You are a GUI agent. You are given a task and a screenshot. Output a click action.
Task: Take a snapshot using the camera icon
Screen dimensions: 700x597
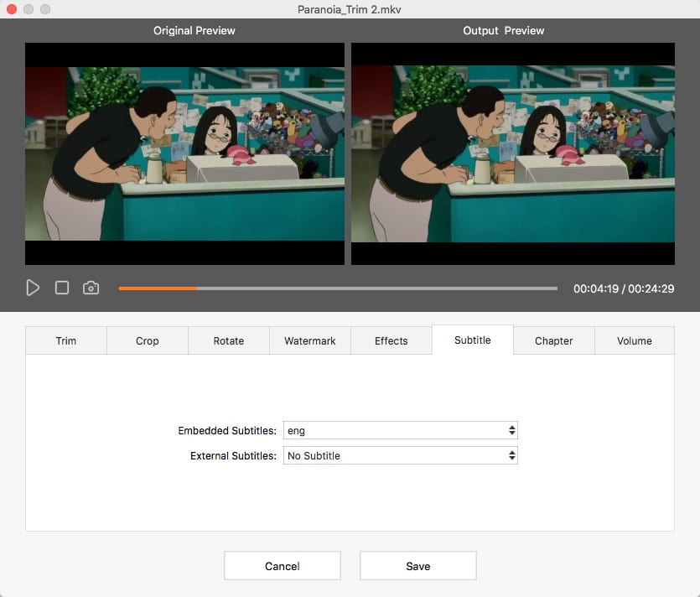pyautogui.click(x=91, y=288)
